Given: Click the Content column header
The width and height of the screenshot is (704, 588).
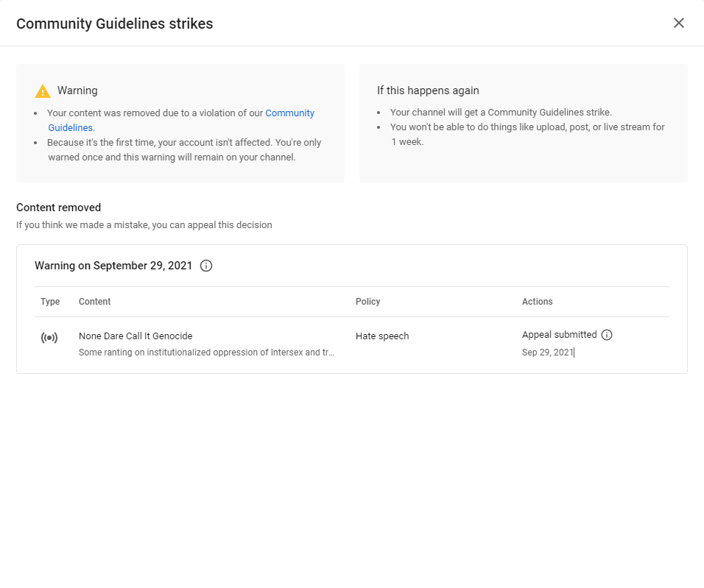Looking at the screenshot, I should 95,302.
